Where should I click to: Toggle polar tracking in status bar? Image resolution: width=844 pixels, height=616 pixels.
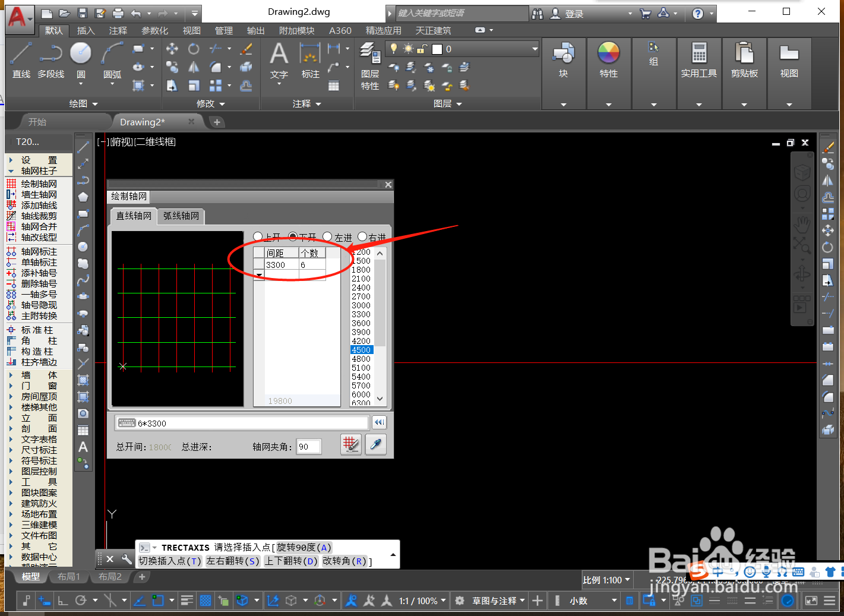tap(81, 601)
